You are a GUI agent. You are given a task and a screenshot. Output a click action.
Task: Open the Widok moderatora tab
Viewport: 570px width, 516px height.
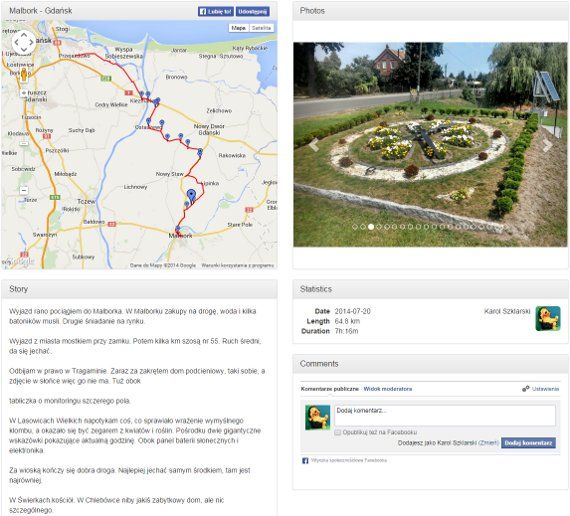point(388,389)
